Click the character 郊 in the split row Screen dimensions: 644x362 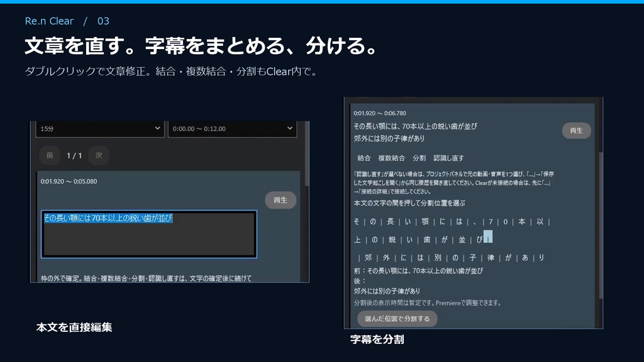pos(368,258)
